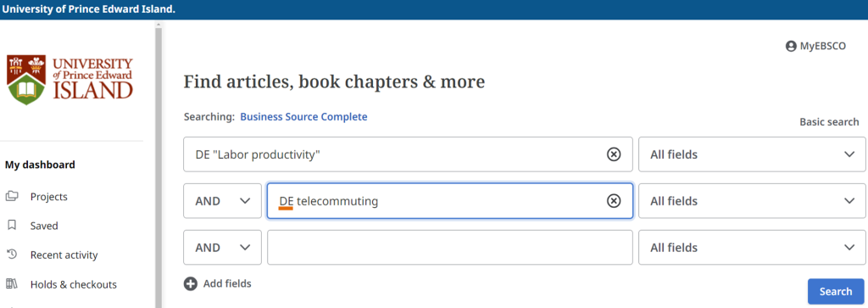Click the blue Search button

[835, 291]
